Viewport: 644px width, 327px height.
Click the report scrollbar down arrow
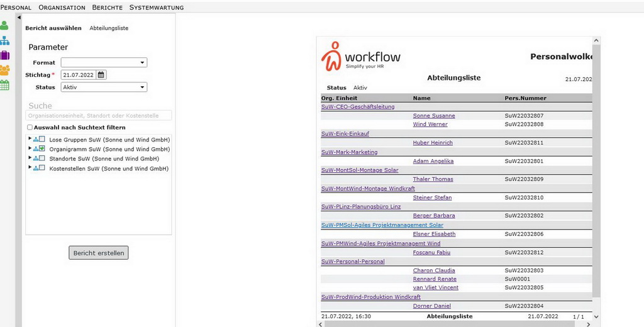pos(596,317)
